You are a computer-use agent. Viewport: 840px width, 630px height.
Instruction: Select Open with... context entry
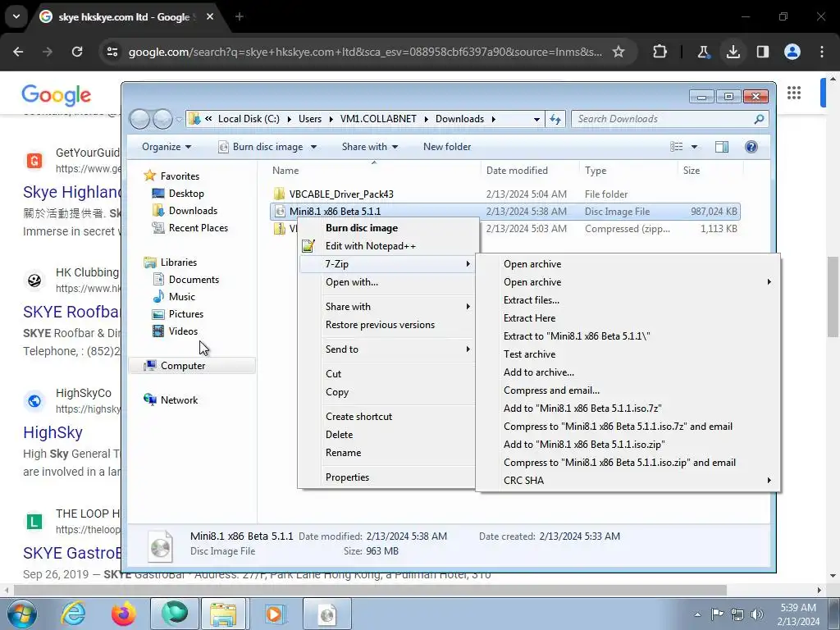tap(351, 282)
